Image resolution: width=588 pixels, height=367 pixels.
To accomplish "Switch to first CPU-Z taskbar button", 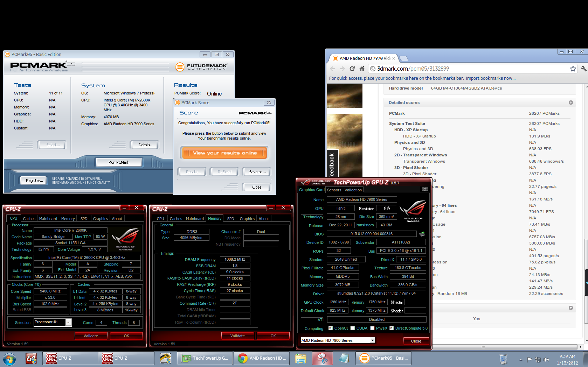I will click(70, 358).
